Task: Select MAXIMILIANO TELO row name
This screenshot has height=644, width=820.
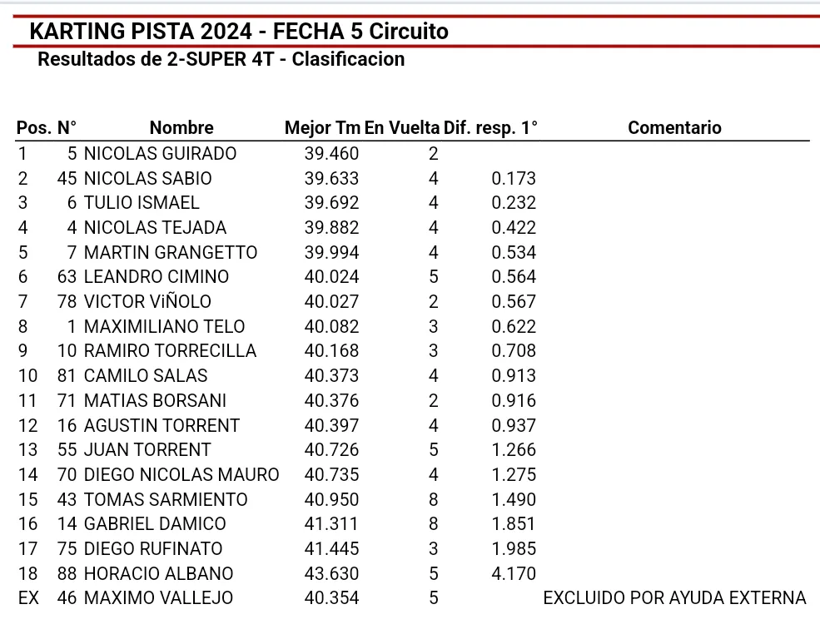Action: point(165,327)
